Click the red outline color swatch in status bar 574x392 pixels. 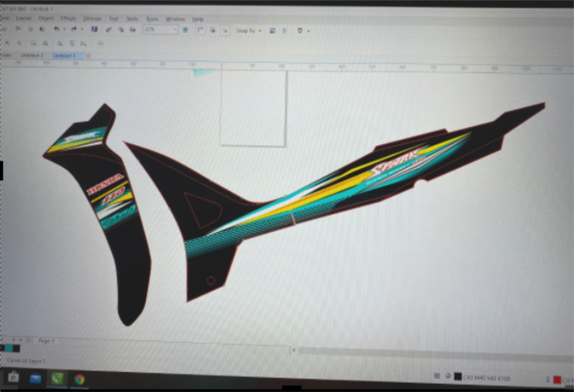[x=557, y=380]
